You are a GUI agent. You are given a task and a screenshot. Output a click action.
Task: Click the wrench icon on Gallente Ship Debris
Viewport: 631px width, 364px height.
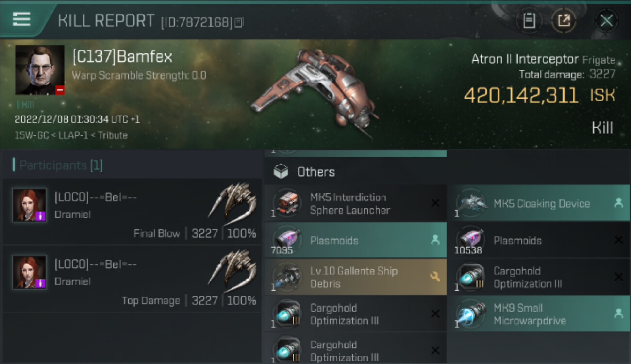(x=435, y=277)
